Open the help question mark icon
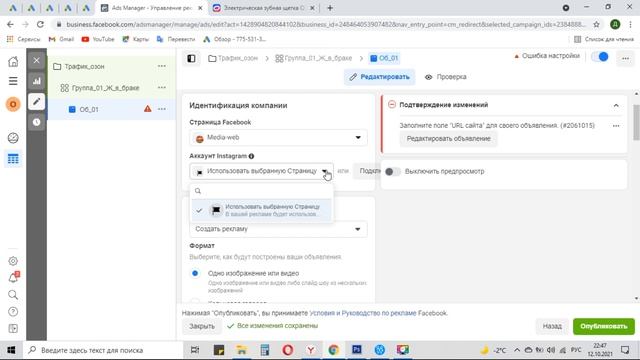This screenshot has height=360, width=640. point(13,312)
